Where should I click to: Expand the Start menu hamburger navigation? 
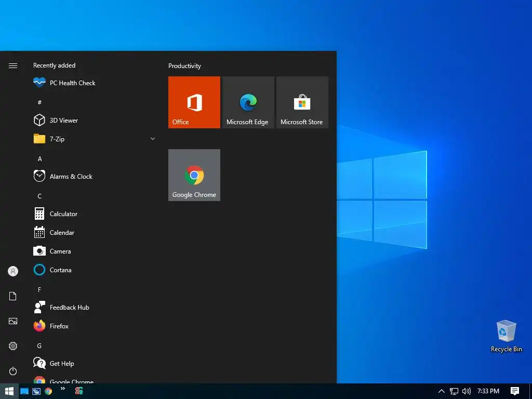[13, 65]
